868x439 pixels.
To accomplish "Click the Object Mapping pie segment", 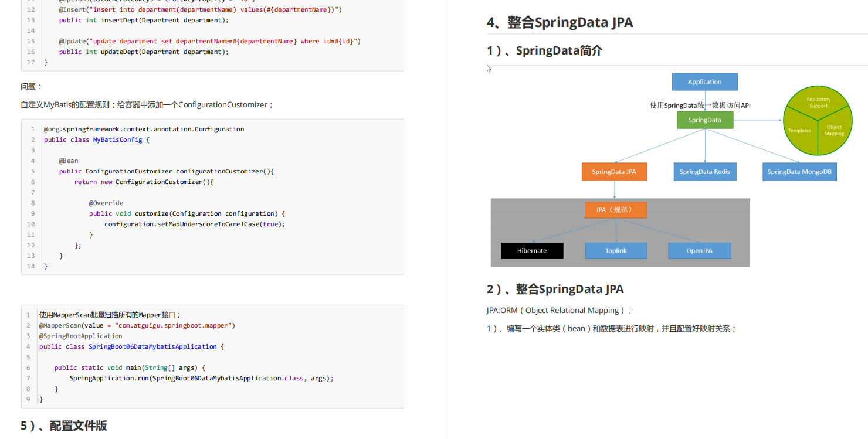I will tap(834, 130).
